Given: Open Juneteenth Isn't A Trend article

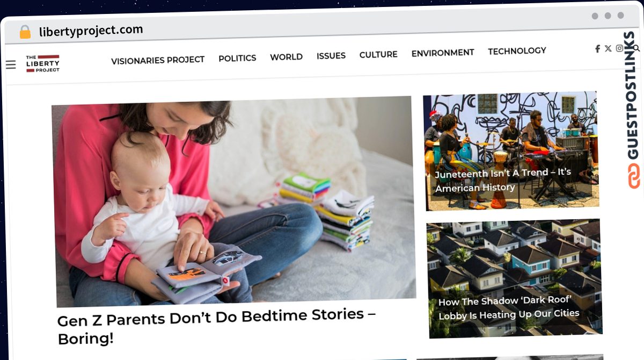Looking at the screenshot, I should click(503, 180).
